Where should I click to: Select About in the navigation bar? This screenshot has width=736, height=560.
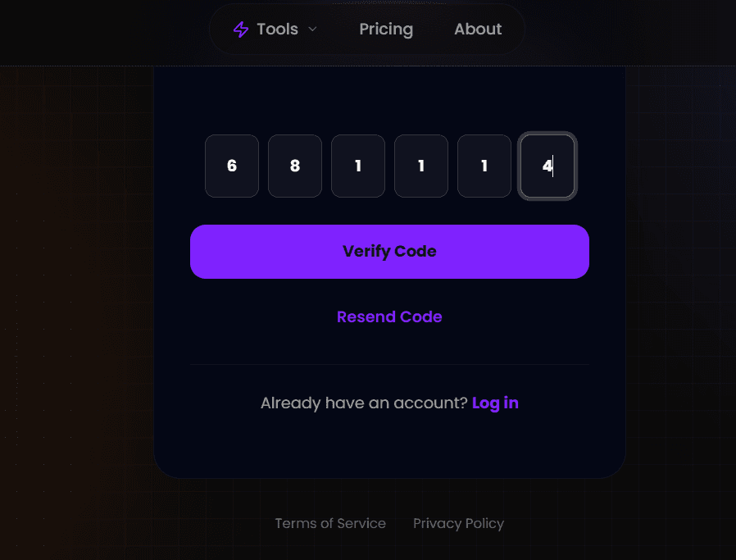tap(478, 29)
